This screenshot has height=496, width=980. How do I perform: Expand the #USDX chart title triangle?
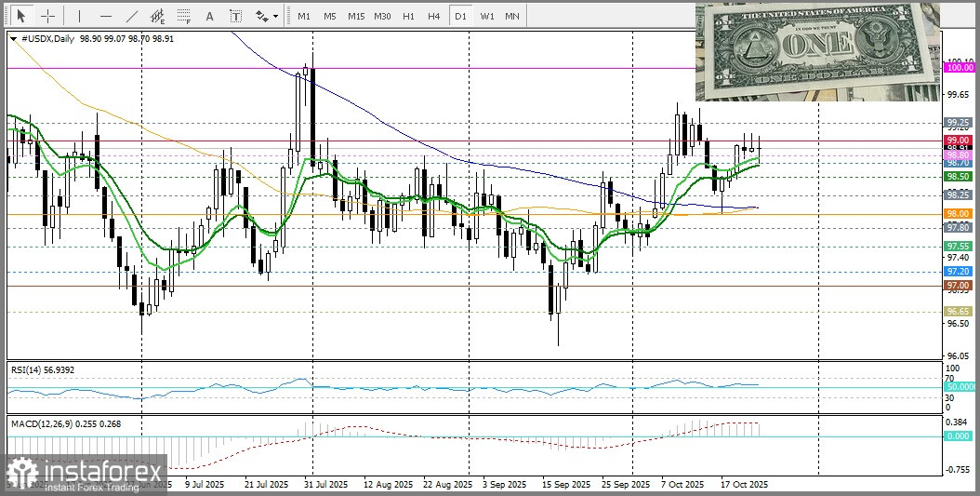pyautogui.click(x=13, y=38)
